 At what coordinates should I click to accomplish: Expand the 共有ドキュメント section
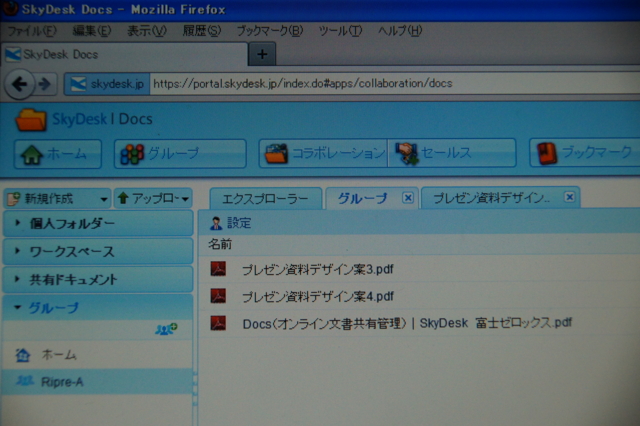(97, 280)
